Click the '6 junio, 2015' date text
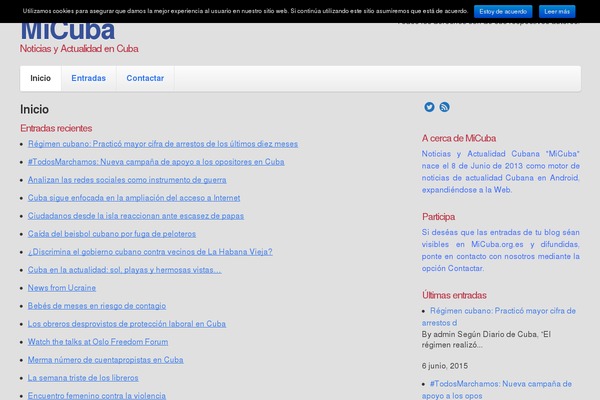This screenshot has width=600, height=400. [x=445, y=366]
